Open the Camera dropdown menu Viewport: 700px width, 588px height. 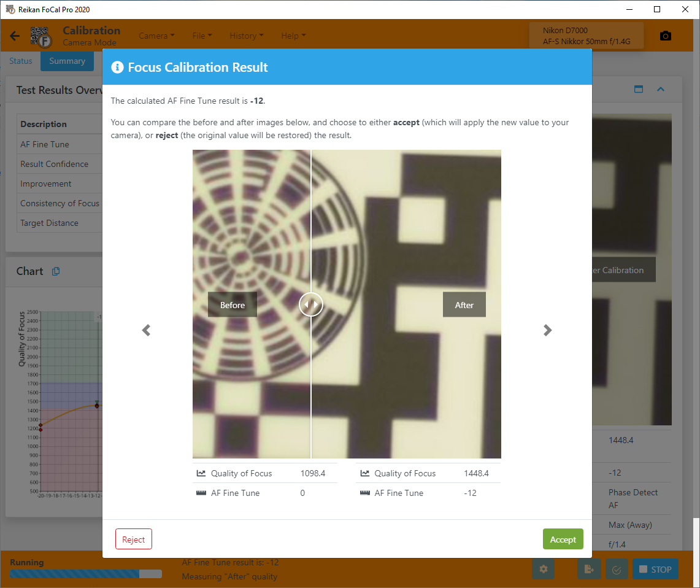(x=156, y=36)
